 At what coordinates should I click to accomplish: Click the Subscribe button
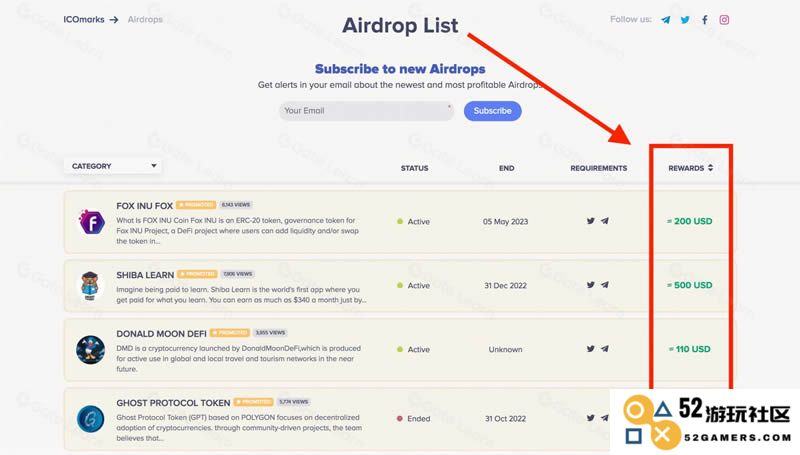492,111
